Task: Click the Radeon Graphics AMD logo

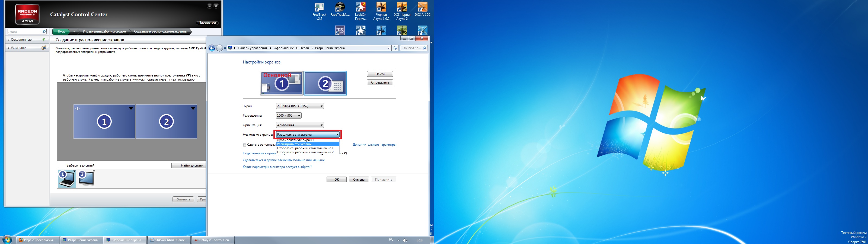Action: (27, 14)
